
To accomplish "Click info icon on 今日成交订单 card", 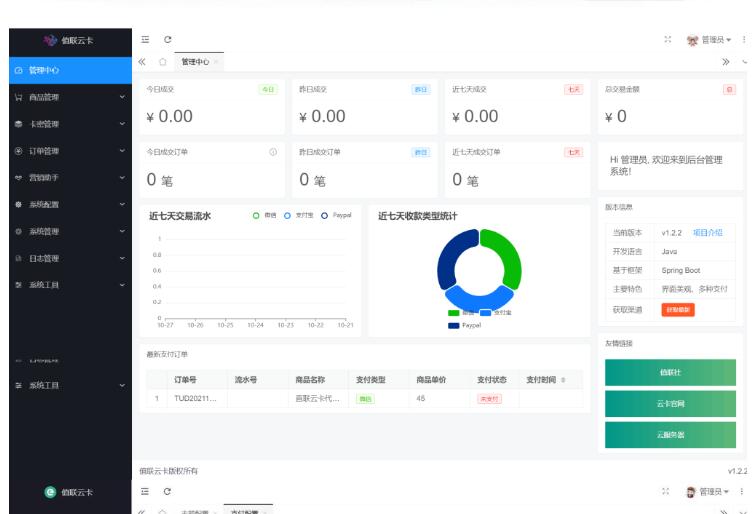I will tap(273, 152).
